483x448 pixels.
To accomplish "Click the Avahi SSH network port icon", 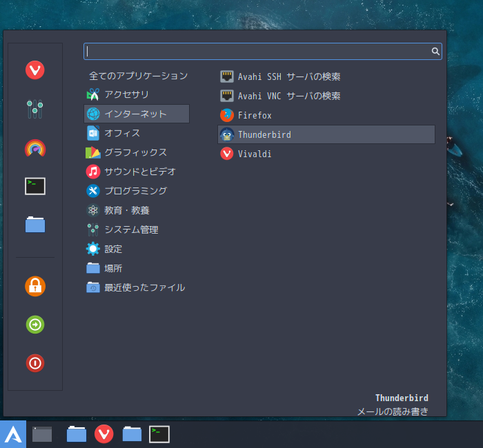I will [227, 77].
